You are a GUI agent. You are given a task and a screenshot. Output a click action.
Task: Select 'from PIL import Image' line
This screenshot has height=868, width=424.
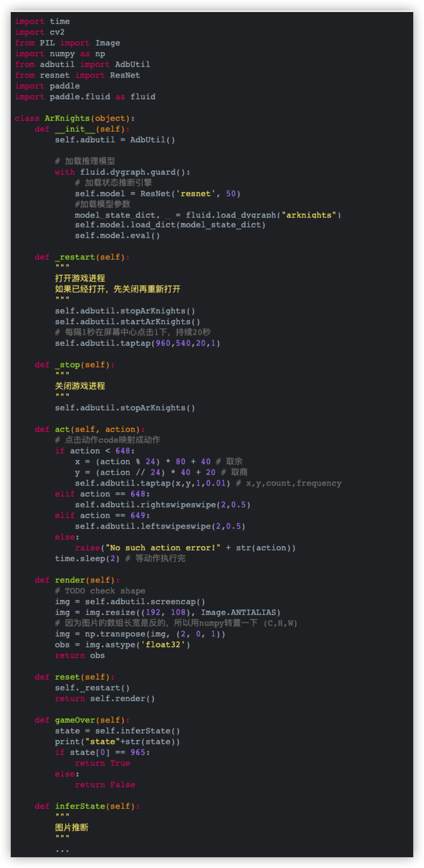click(x=67, y=43)
